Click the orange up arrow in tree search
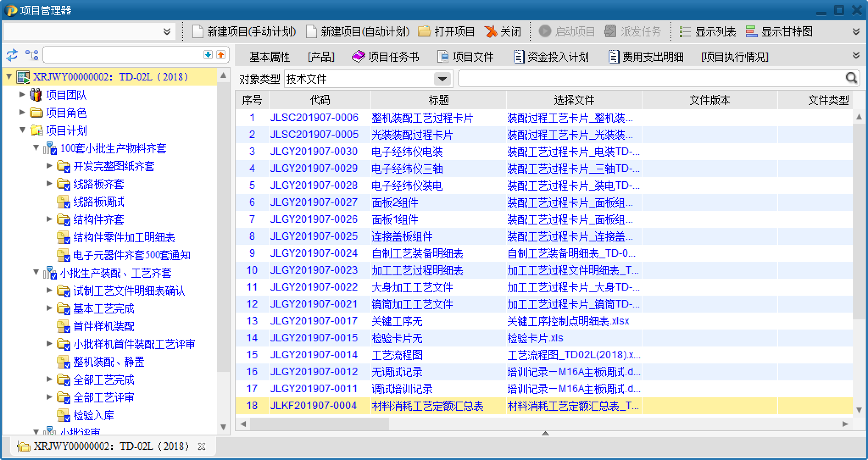Viewport: 868px width, 460px height. (x=221, y=55)
